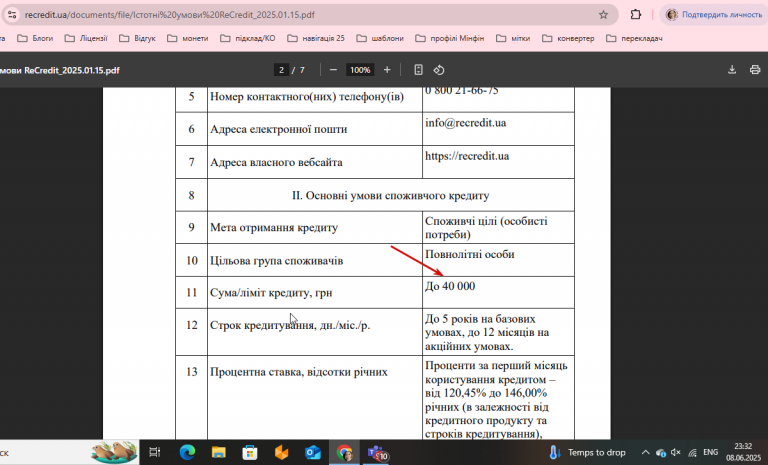
Task: Click the Подтвердить личность profile button
Action: pos(714,15)
